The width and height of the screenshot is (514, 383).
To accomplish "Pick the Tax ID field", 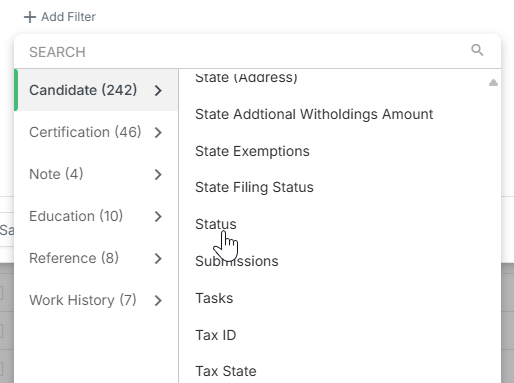I will pyautogui.click(x=216, y=335).
